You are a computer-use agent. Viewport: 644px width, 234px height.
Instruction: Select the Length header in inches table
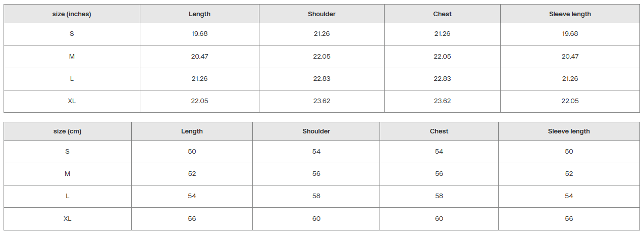point(199,14)
